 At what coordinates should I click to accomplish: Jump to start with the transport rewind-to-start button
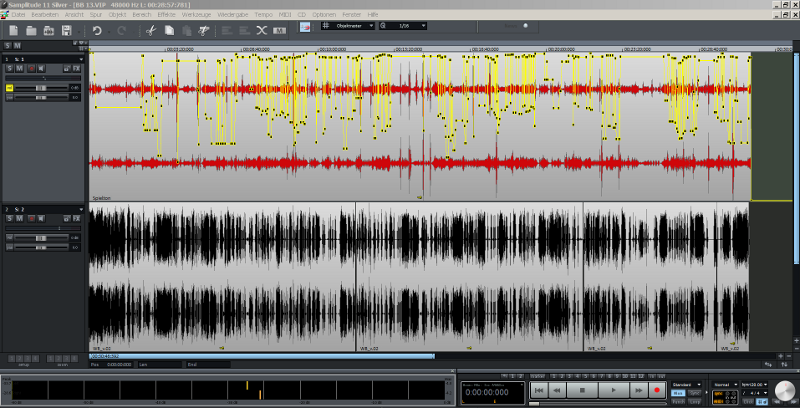point(539,390)
